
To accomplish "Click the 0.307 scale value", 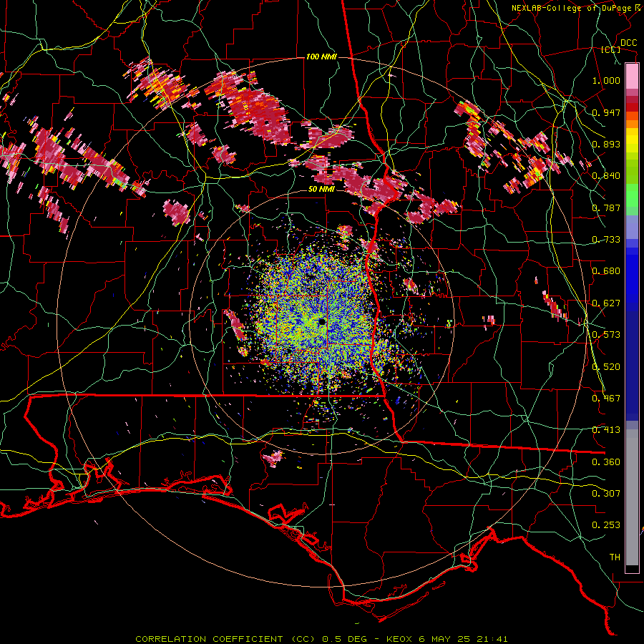I will point(606,494).
